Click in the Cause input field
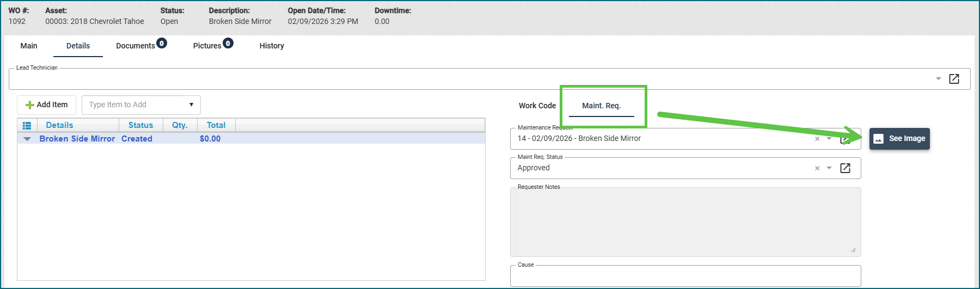Screen dimensions: 980x289 [685, 276]
